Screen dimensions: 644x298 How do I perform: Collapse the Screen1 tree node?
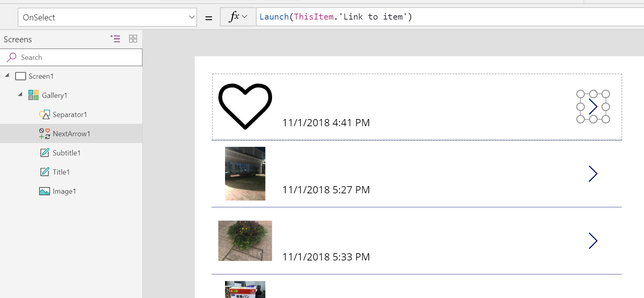tap(7, 75)
